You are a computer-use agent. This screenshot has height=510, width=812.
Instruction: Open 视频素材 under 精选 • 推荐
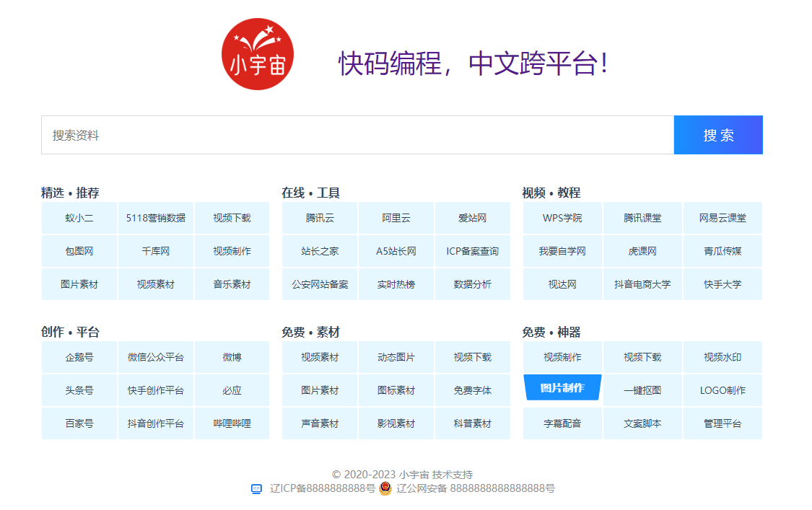pyautogui.click(x=156, y=284)
